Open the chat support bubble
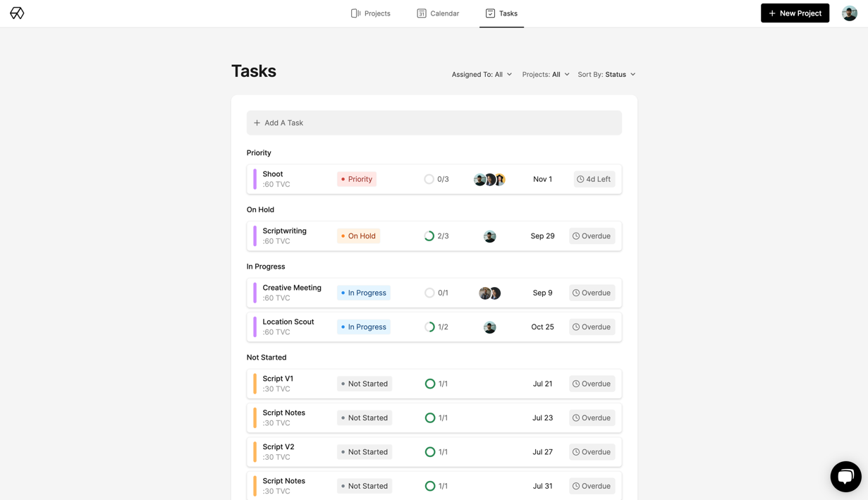Image resolution: width=868 pixels, height=500 pixels. [845, 477]
